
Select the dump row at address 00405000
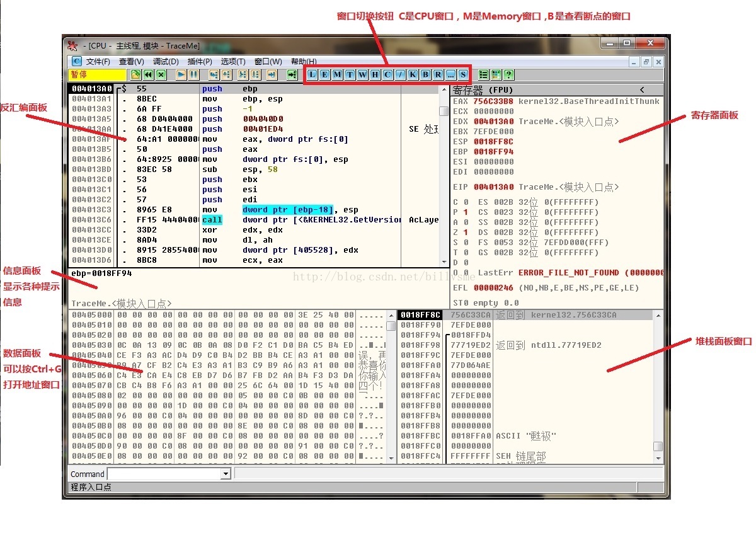pyautogui.click(x=227, y=314)
